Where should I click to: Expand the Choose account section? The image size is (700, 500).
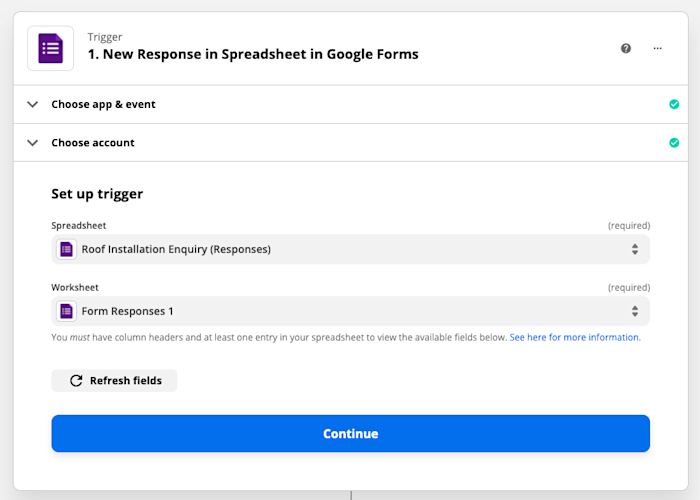pyautogui.click(x=350, y=143)
